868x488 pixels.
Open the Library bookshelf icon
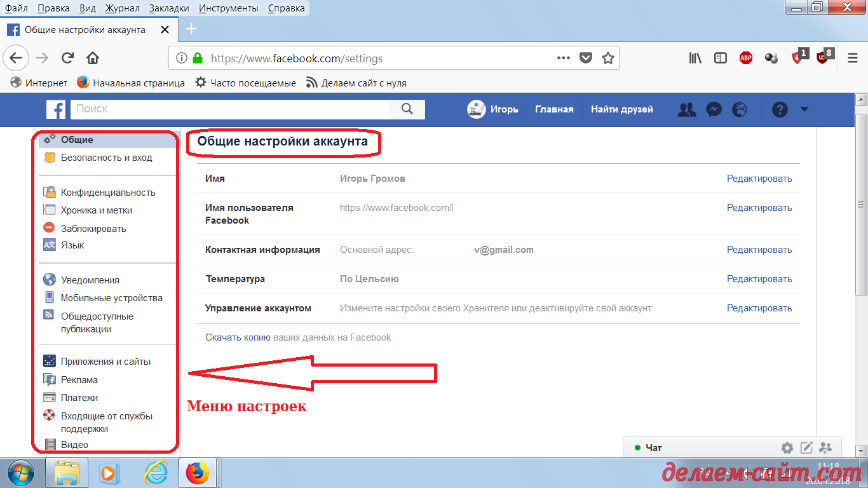click(x=695, y=58)
